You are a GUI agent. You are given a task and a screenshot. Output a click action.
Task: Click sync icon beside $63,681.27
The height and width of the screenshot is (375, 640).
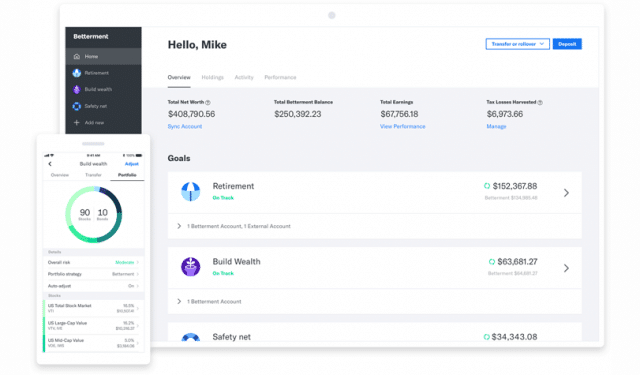coord(491,262)
